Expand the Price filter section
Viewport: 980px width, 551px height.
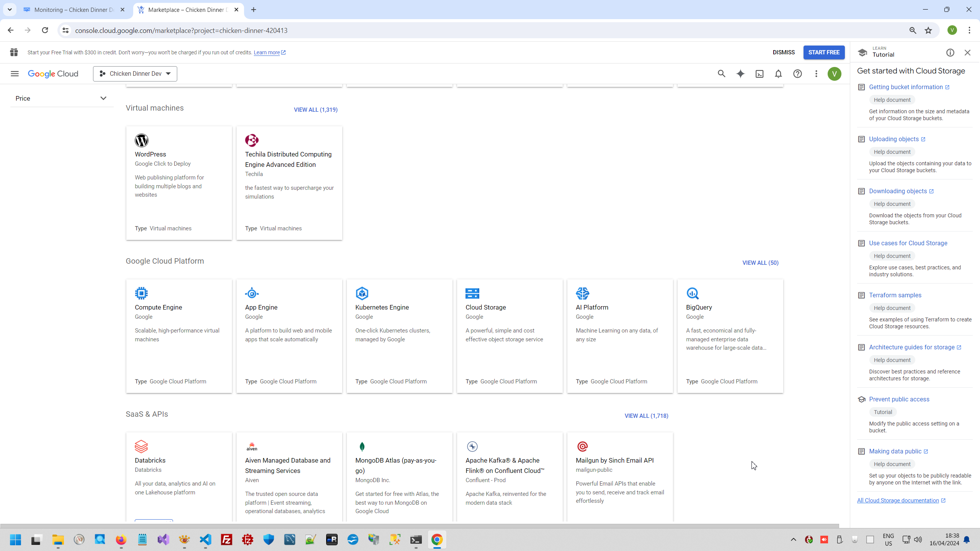tap(61, 98)
